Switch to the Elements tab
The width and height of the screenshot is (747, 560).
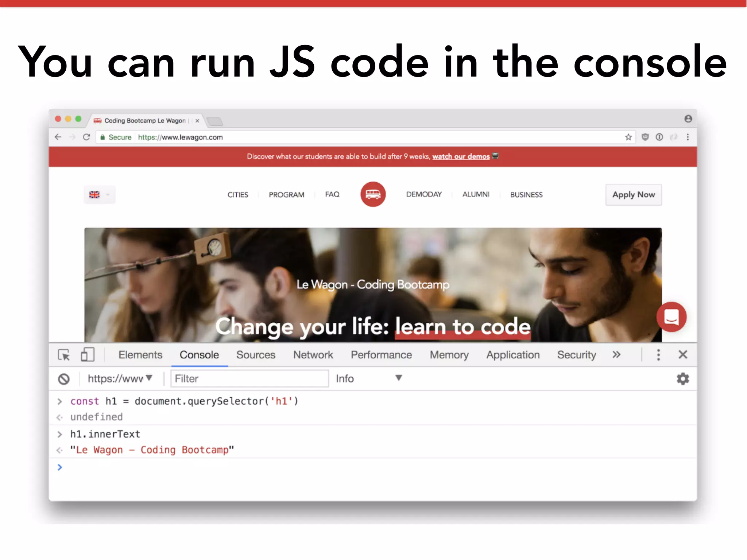140,355
